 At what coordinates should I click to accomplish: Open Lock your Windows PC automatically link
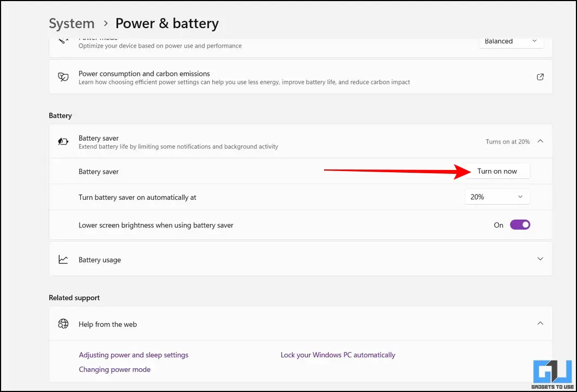338,355
